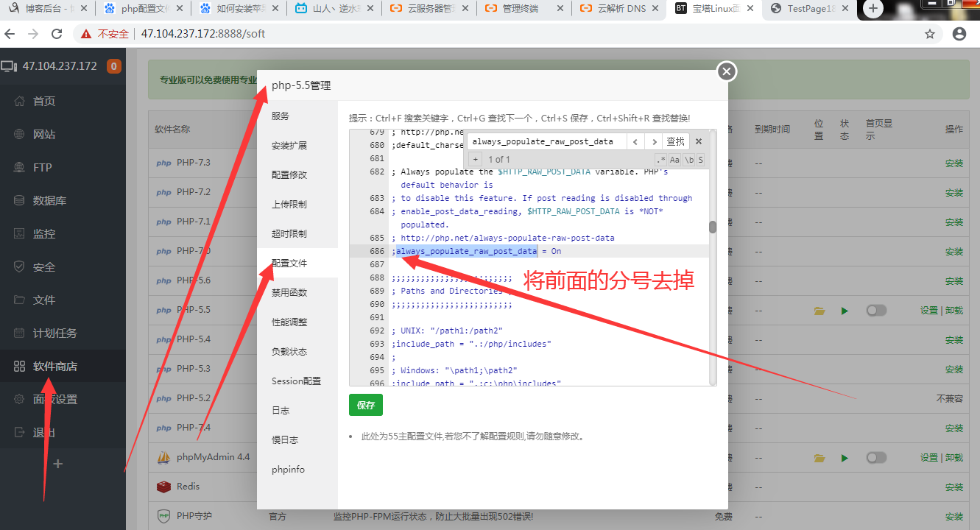Image resolution: width=980 pixels, height=530 pixels.
Task: Click the Redis software icon
Action: click(164, 487)
